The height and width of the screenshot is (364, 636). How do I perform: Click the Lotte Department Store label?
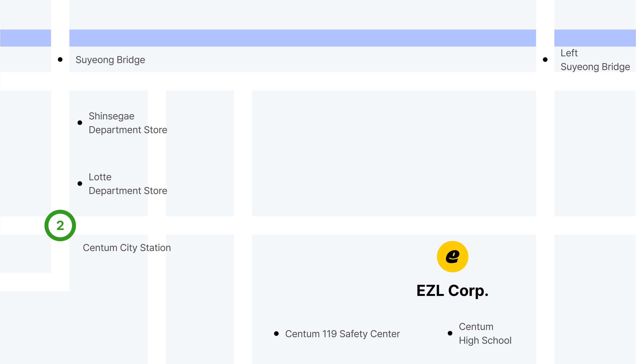128,184
